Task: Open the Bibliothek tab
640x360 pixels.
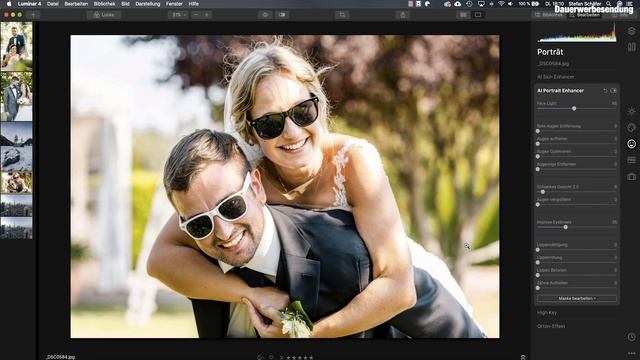Action: click(x=549, y=15)
